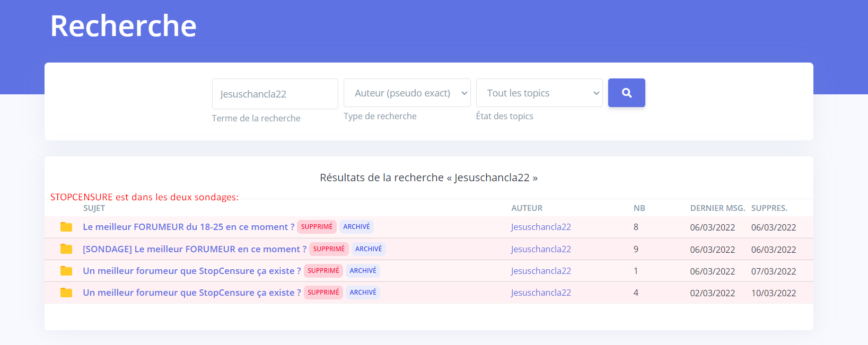
Task: Click the folder icon beside the [SONDAGE] topic
Action: point(66,249)
